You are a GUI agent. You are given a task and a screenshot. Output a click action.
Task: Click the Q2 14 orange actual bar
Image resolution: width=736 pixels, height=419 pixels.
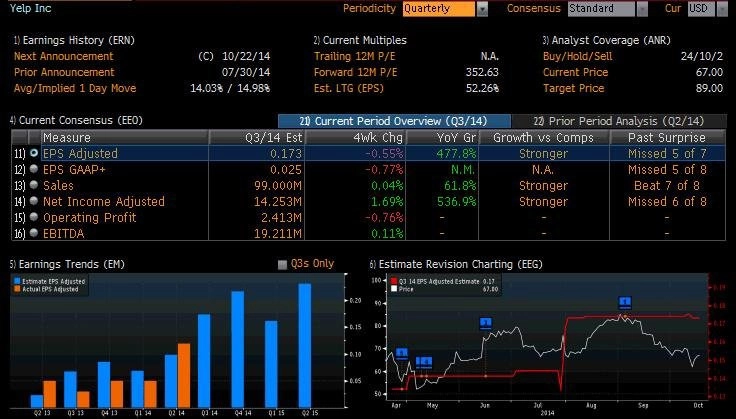(x=184, y=375)
